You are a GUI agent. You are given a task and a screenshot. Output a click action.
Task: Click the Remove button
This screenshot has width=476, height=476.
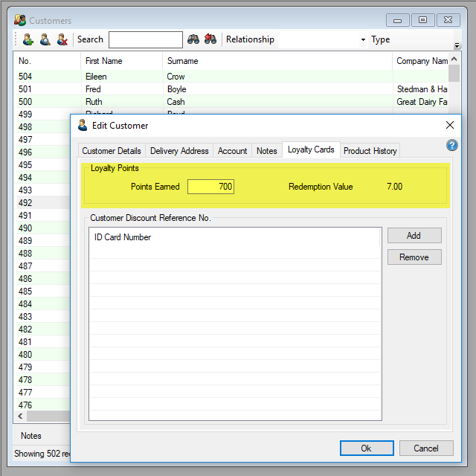[414, 257]
